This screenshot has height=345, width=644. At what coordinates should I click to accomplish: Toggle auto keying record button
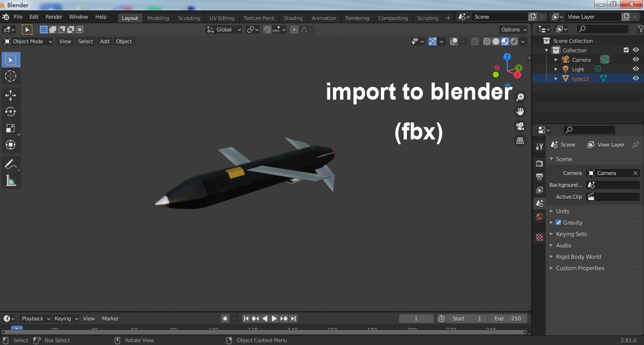[225, 318]
